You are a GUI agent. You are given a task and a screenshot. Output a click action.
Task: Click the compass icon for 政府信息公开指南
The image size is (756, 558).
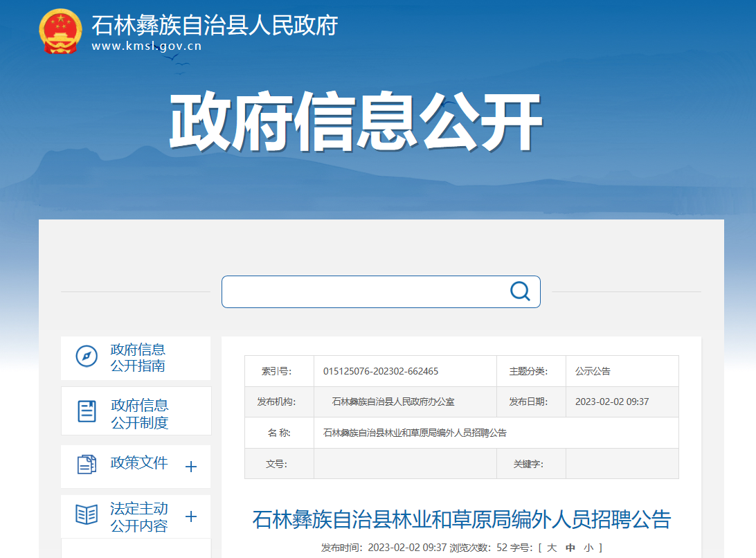pyautogui.click(x=87, y=357)
